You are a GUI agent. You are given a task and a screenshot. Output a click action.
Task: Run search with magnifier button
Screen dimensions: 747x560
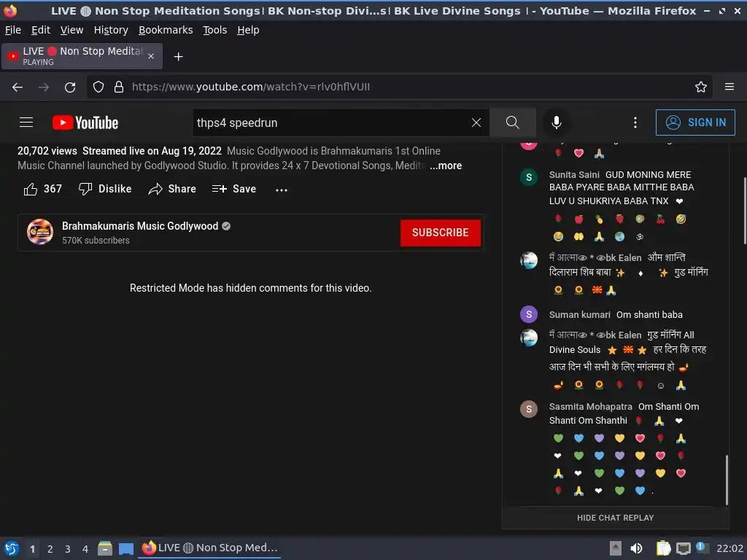pyautogui.click(x=513, y=122)
